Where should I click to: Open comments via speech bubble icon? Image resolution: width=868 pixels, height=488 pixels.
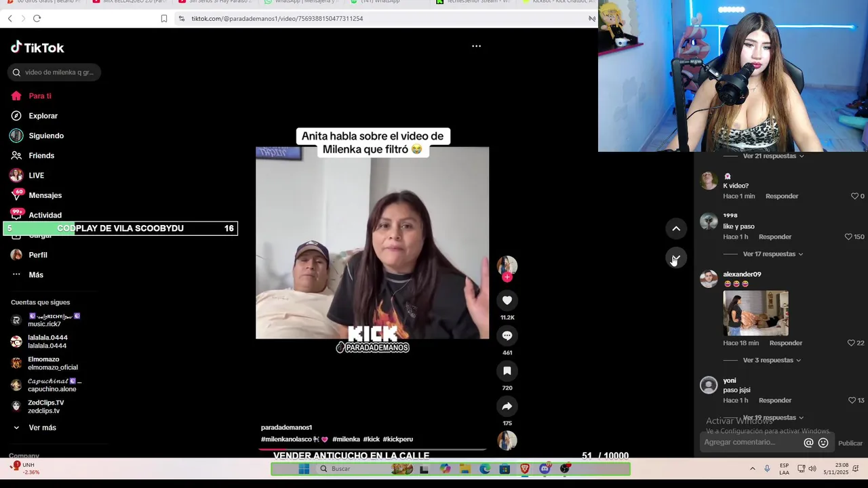(x=507, y=335)
